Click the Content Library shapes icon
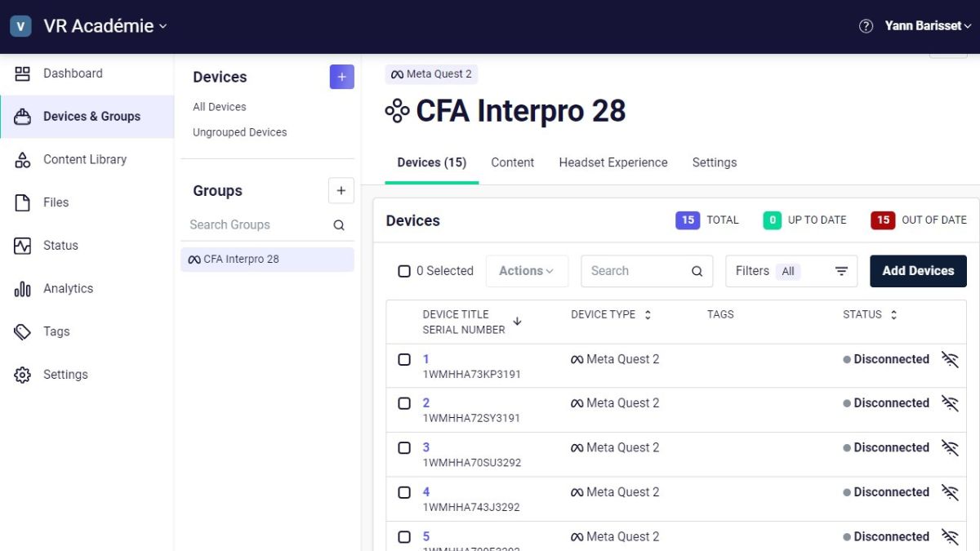 tap(23, 160)
